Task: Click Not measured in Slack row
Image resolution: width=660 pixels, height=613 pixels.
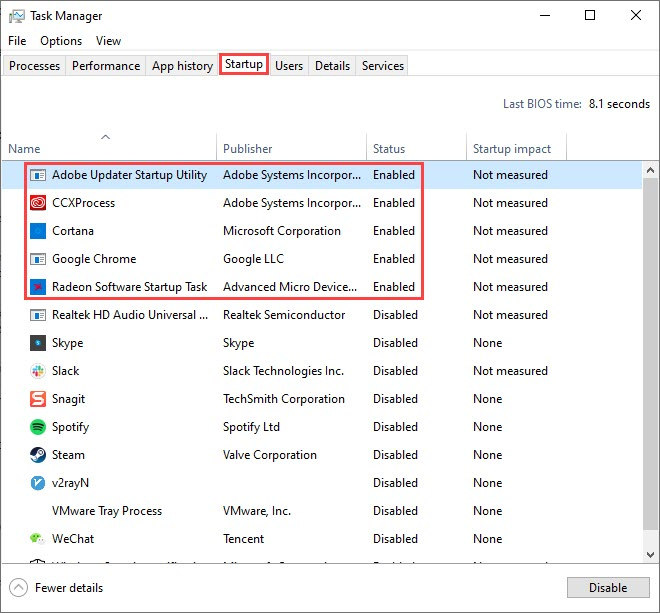Action: [510, 371]
